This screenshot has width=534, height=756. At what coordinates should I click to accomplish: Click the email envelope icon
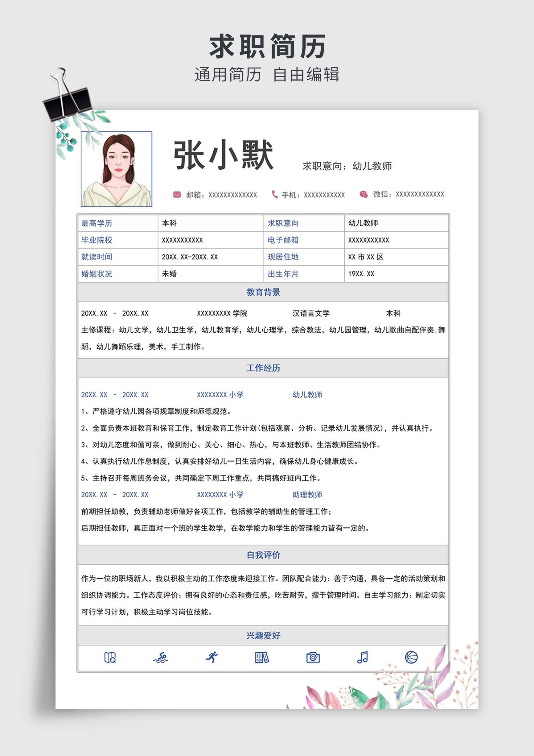click(177, 195)
